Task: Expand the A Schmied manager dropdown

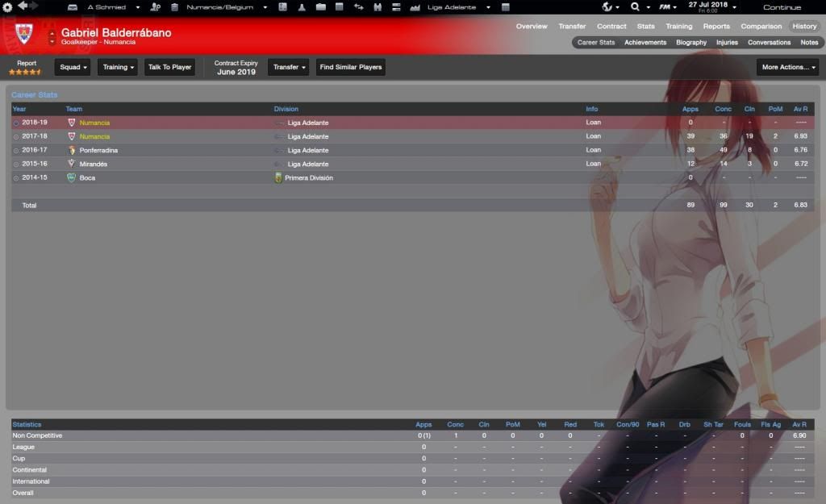Action: coord(137,7)
